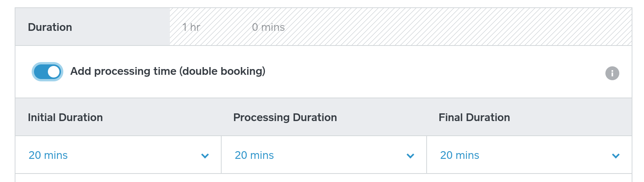Image resolution: width=644 pixels, height=182 pixels.
Task: Click the toggle's white knob
Action: (x=54, y=72)
